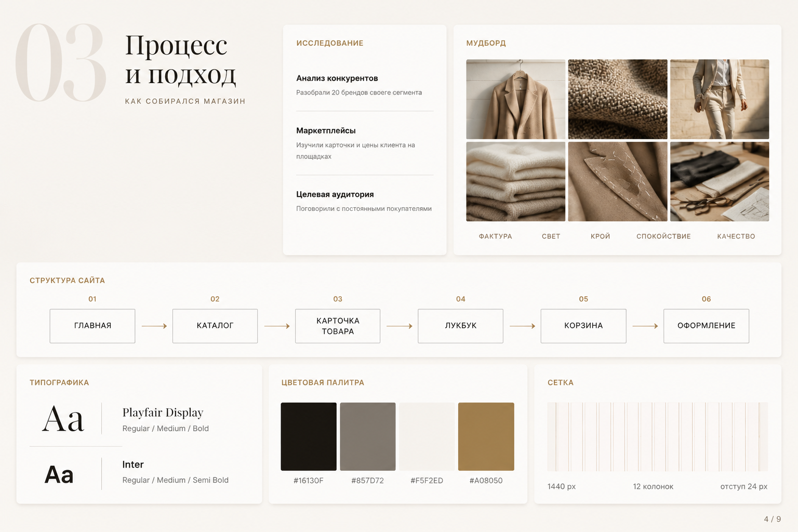This screenshot has height=532, width=798.
Task: Click the ОФОРМЛЕНИЕ structure box
Action: click(706, 326)
